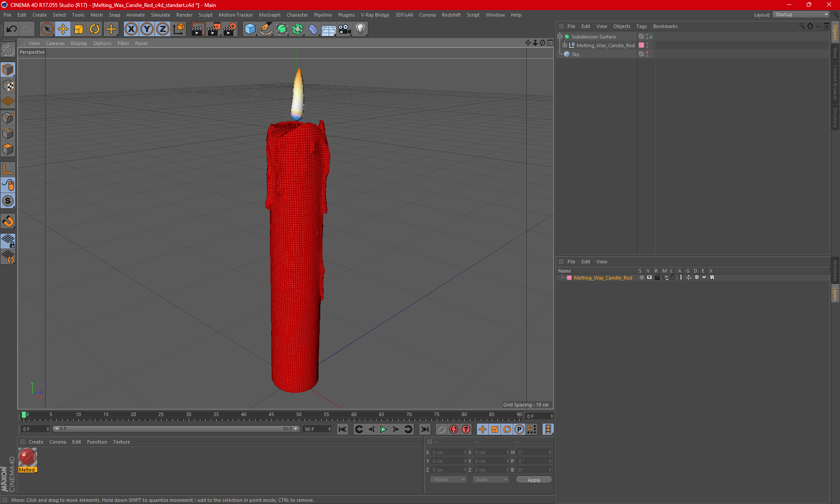Toggle Y axis lock
The image size is (840, 504).
click(147, 29)
